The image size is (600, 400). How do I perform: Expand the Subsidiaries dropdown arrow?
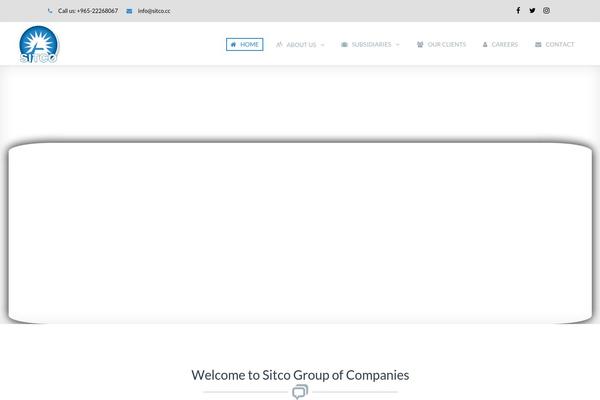coord(398,45)
